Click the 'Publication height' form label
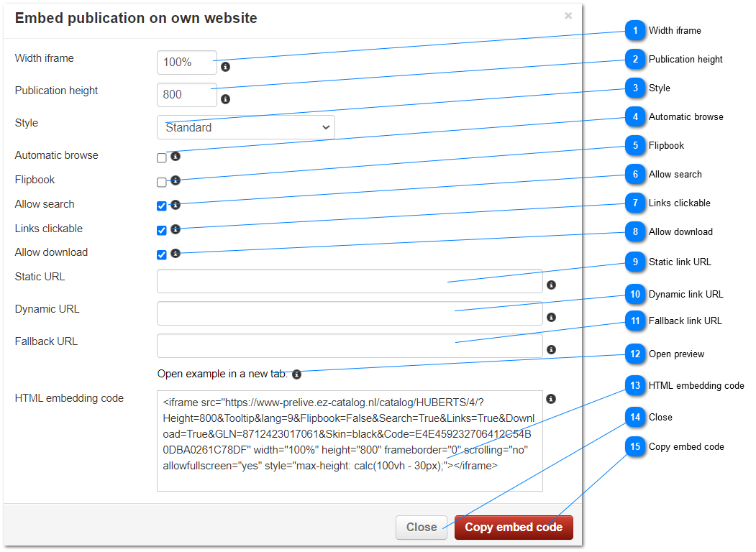Image resolution: width=756 pixels, height=552 pixels. pos(56,91)
